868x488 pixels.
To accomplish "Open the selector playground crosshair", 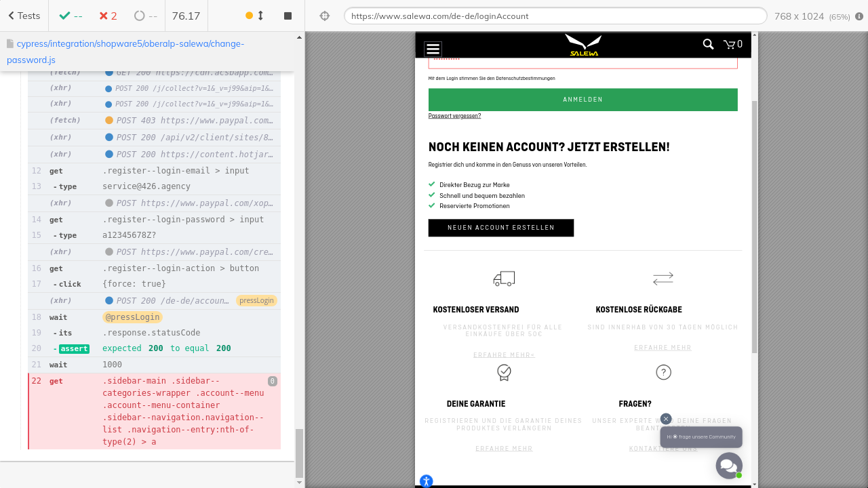I will [325, 16].
